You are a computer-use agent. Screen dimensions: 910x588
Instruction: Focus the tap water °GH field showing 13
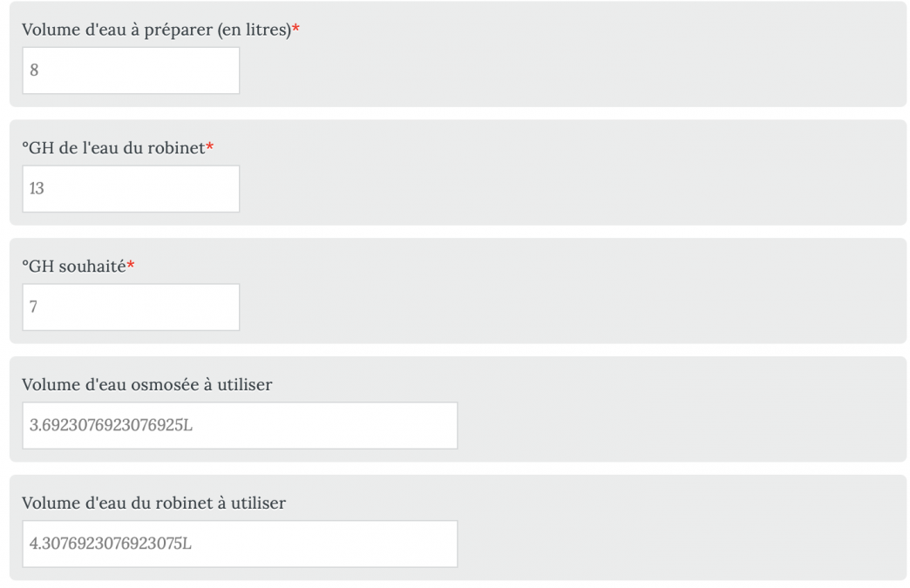(131, 188)
